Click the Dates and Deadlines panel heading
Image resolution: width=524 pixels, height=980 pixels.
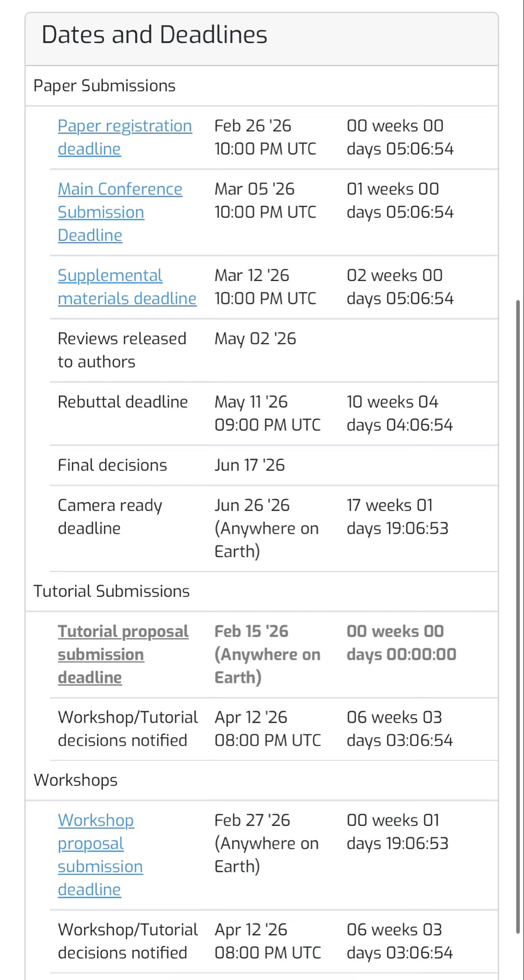154,35
